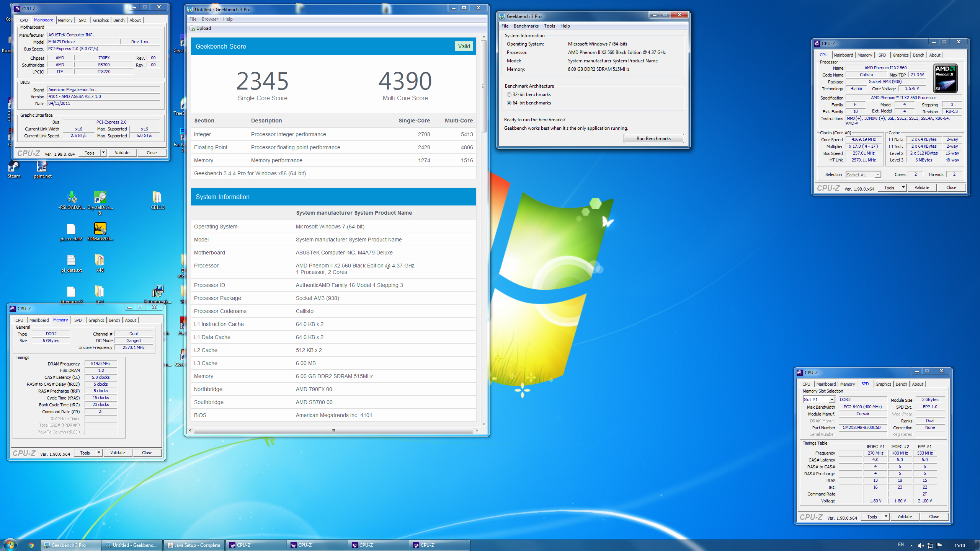Click the Geekbench horizontal scrollbar right arrow

(477, 430)
